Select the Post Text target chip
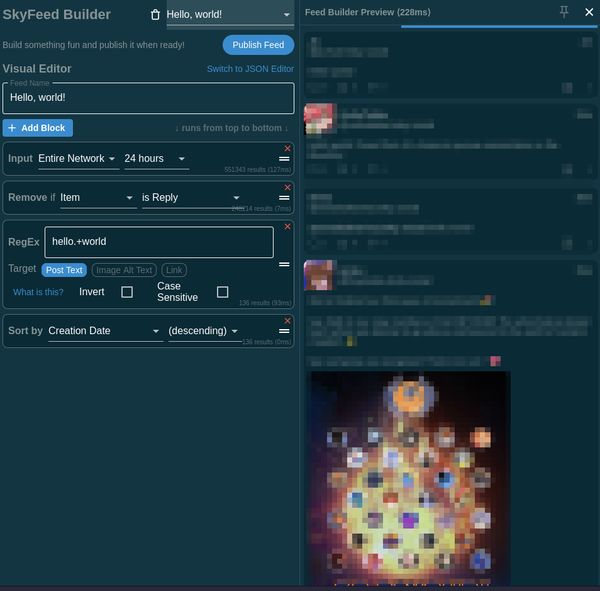 tap(64, 270)
